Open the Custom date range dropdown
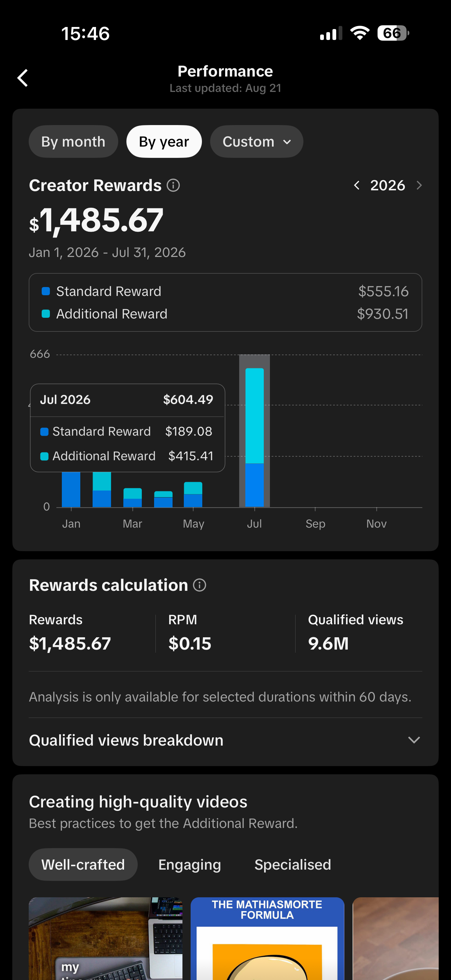Image resolution: width=451 pixels, height=980 pixels. [x=257, y=141]
